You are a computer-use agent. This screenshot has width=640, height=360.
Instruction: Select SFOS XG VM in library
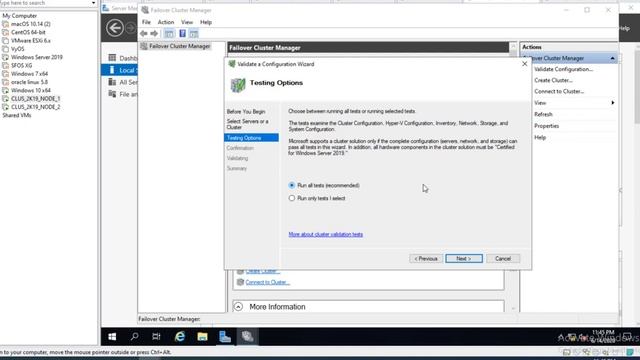[22, 65]
